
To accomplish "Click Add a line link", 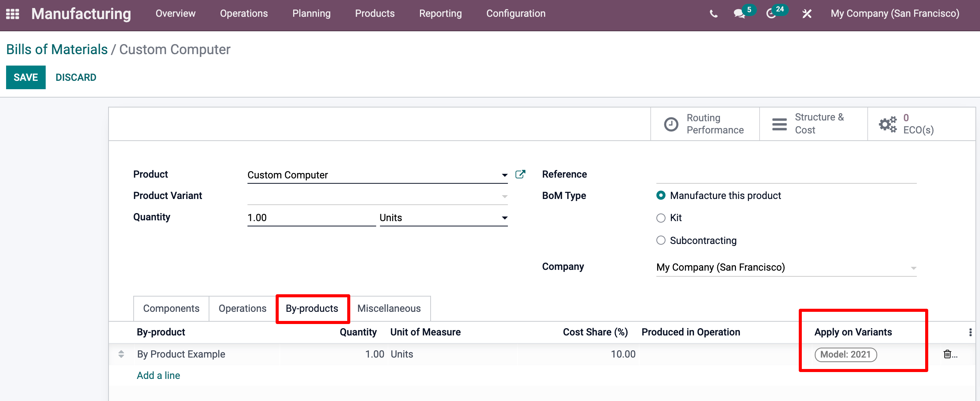I will (x=158, y=375).
